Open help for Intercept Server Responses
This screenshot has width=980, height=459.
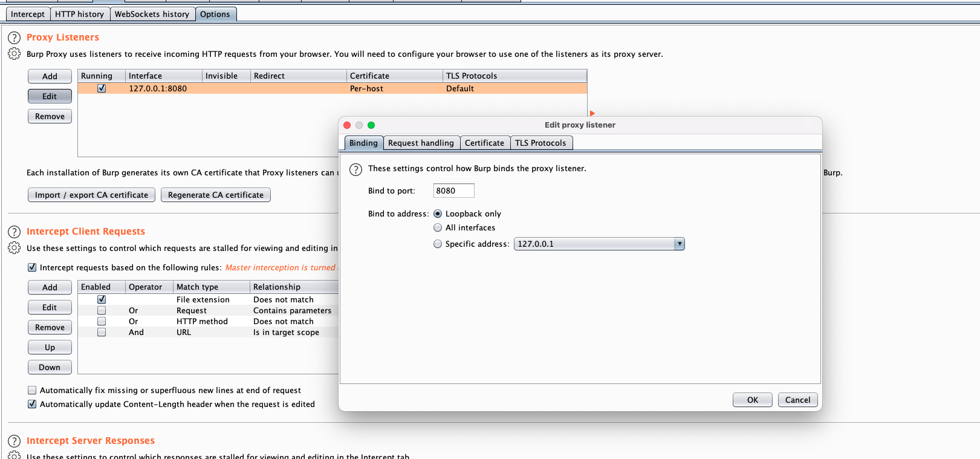(x=14, y=441)
